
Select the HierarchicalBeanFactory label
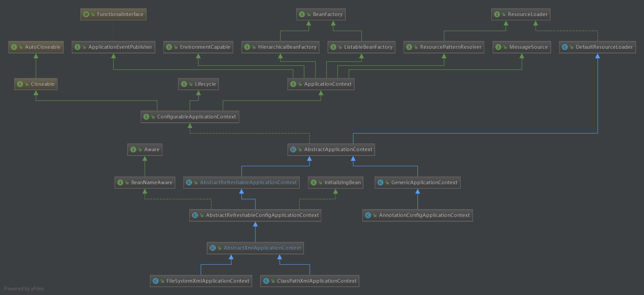(287, 47)
